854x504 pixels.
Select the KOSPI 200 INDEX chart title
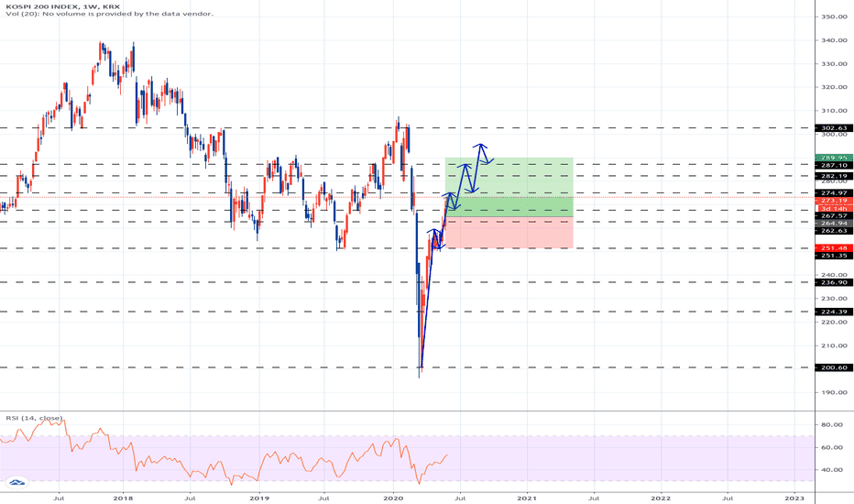[x=62, y=7]
